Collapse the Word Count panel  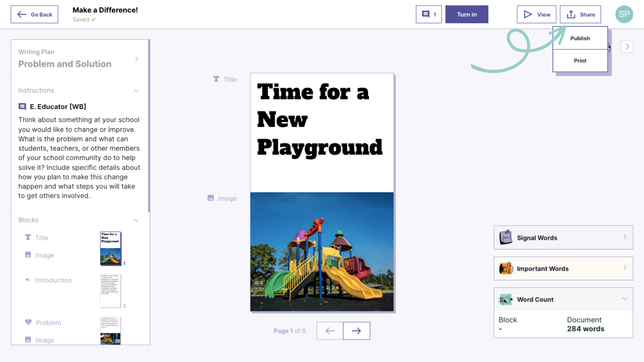625,299
